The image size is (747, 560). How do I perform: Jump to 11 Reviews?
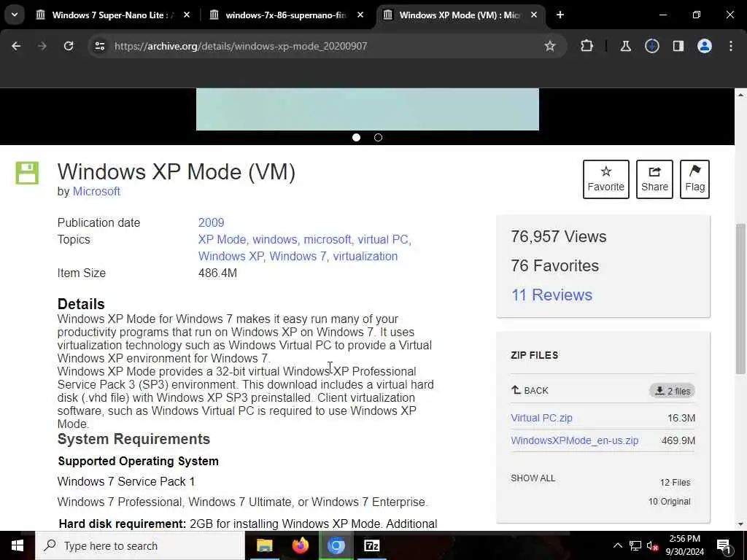pyautogui.click(x=551, y=295)
